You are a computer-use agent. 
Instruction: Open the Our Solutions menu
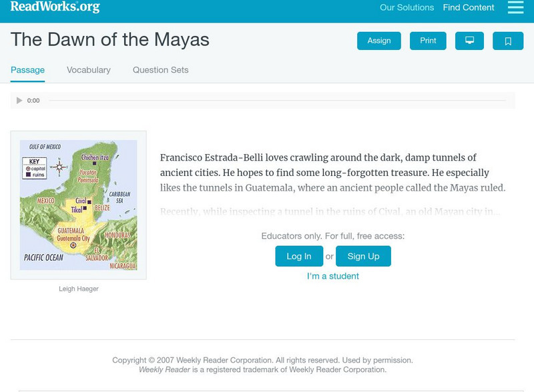(407, 8)
